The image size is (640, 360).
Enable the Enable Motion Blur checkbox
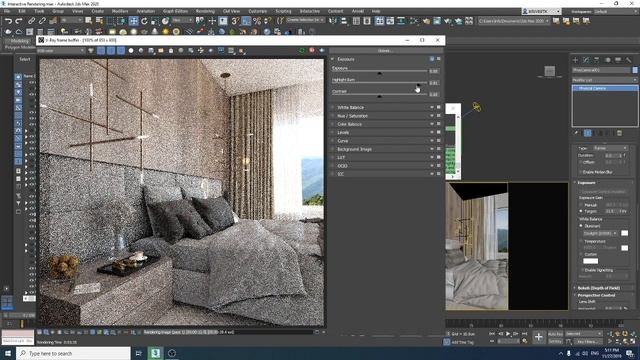coord(580,172)
